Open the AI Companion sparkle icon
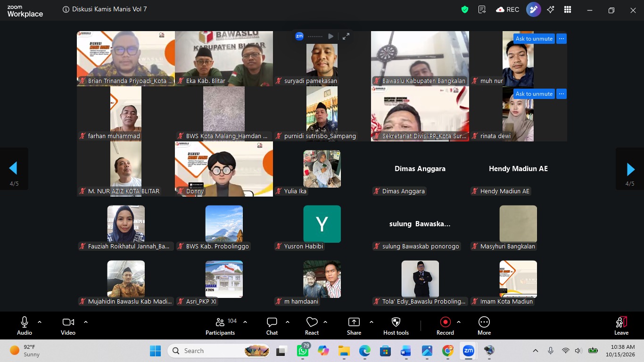The height and width of the screenshot is (362, 644). pos(551,9)
